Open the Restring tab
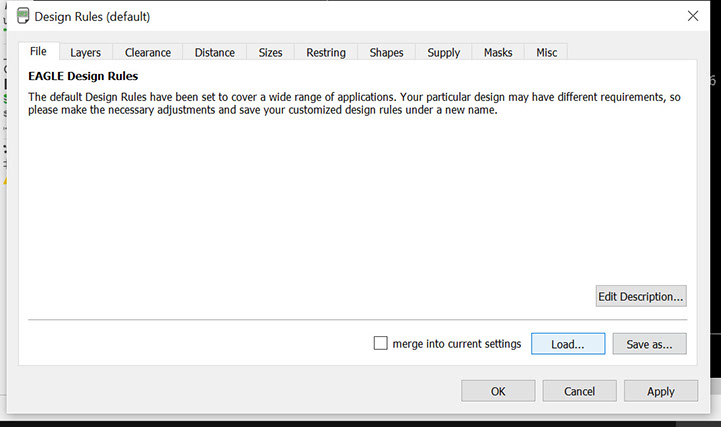The image size is (721, 427). 326,52
